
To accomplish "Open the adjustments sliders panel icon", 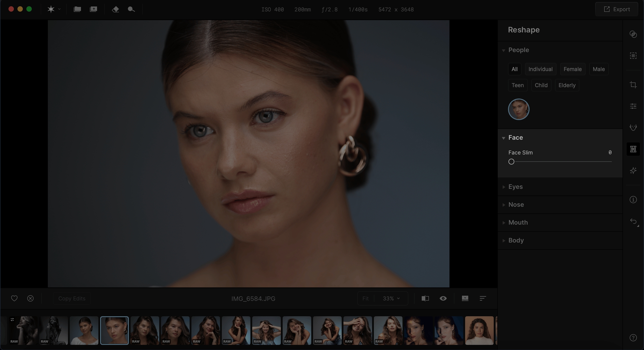I will [x=633, y=106].
